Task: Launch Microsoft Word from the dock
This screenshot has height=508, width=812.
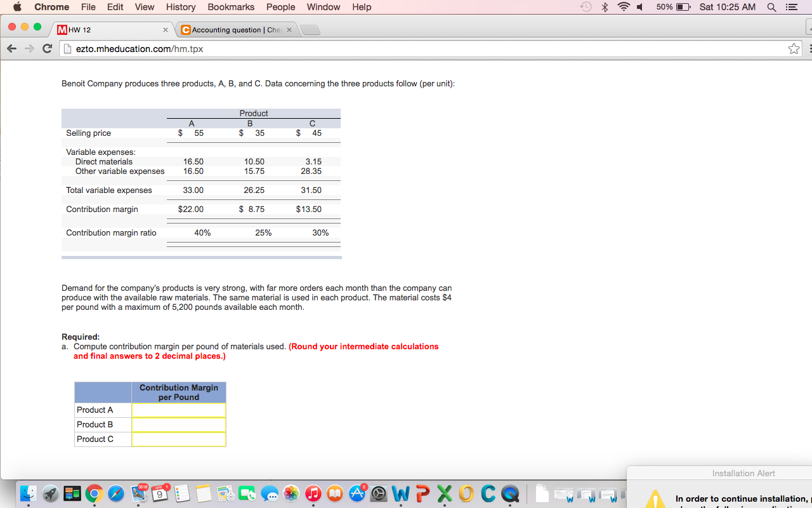Action: (x=401, y=494)
